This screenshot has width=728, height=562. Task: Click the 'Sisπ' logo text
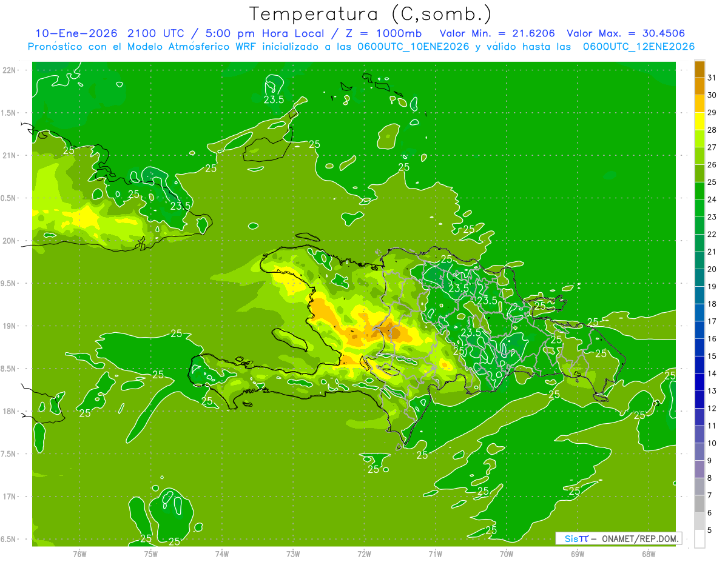coord(576,538)
